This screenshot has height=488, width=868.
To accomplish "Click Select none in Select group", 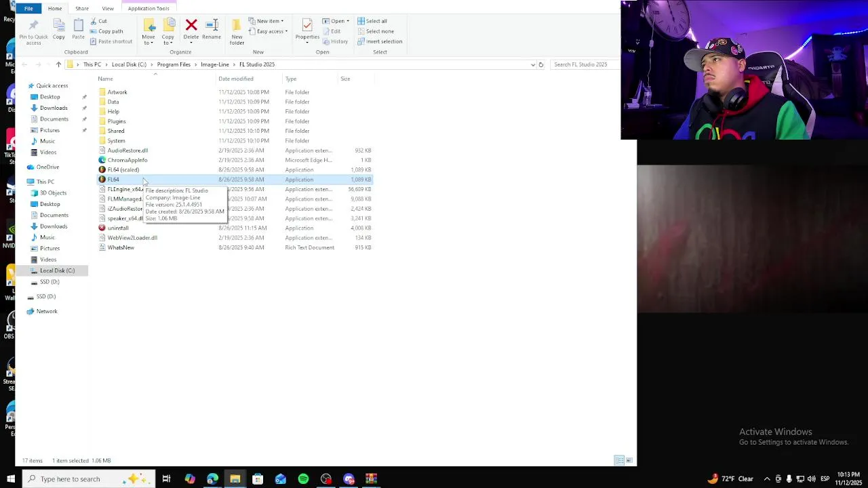I will [x=376, y=31].
